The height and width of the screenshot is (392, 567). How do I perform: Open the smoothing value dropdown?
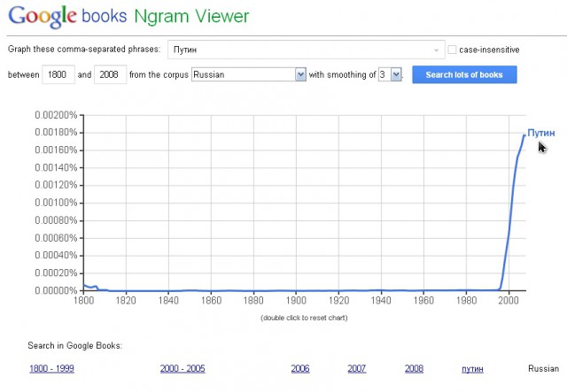390,74
